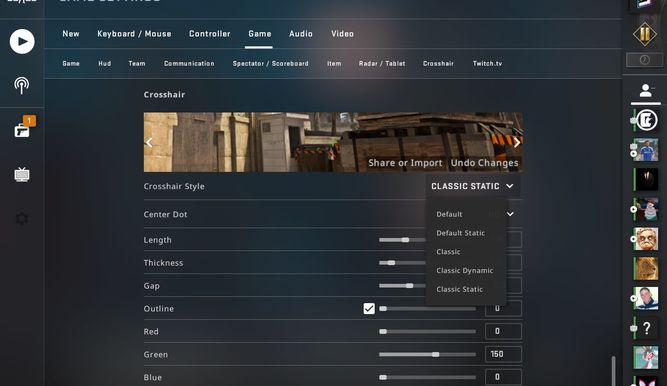This screenshot has width=667, height=386.
Task: Choose Classic crosshair style option
Action: (448, 252)
